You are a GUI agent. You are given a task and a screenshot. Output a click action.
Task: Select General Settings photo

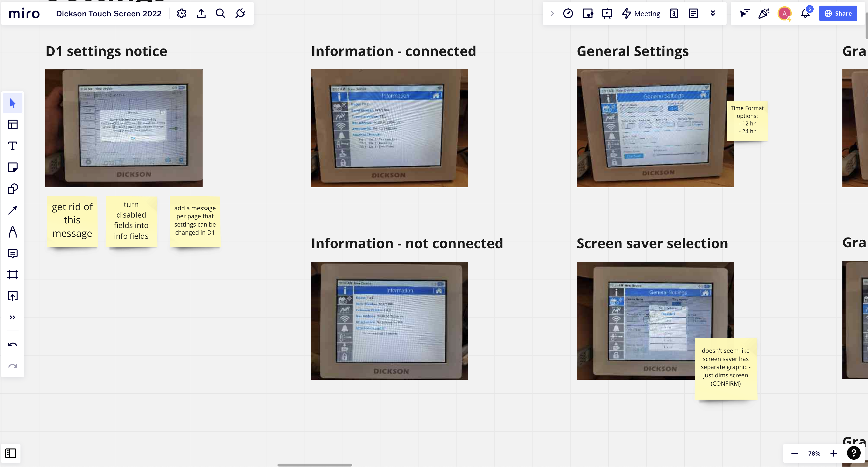[x=655, y=128]
